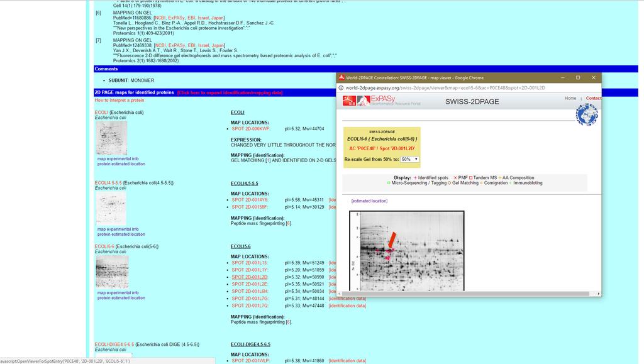Open Home link in map viewer
The width and height of the screenshot is (644, 364).
pos(570,99)
